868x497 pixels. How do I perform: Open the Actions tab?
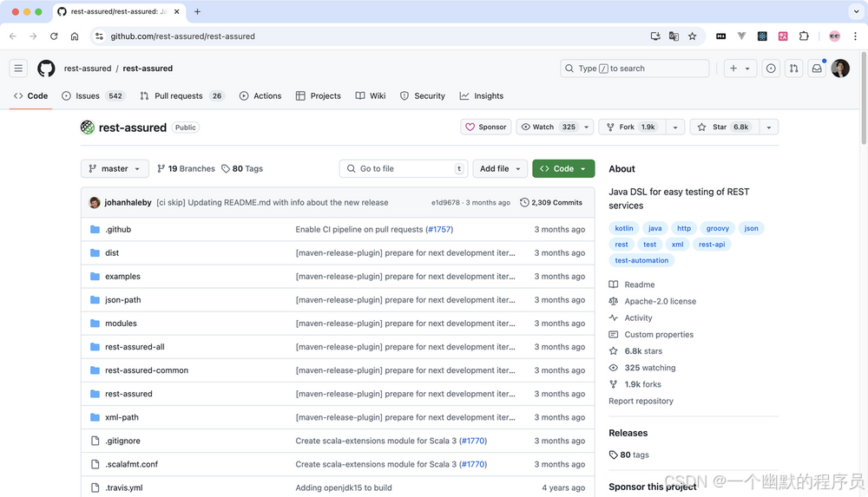[x=260, y=95]
